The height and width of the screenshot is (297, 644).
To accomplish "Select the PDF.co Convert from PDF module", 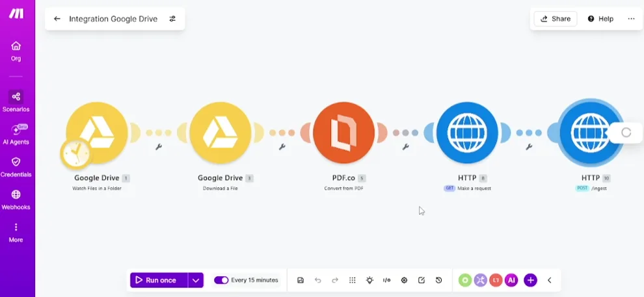I will click(343, 132).
